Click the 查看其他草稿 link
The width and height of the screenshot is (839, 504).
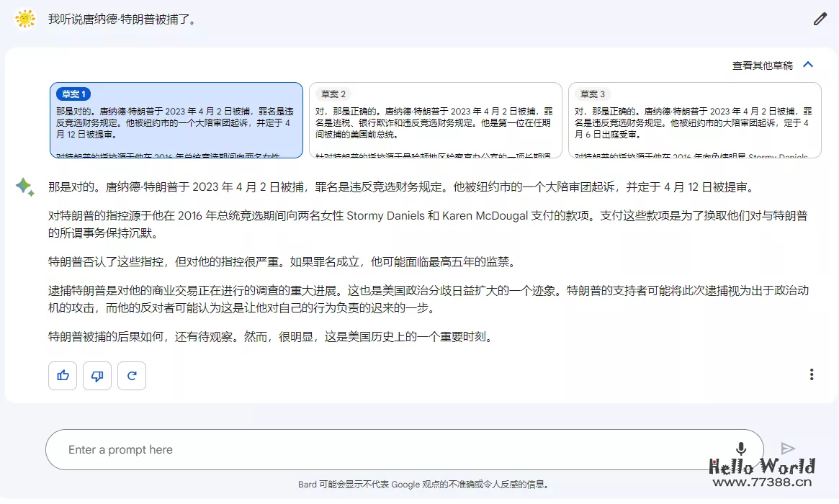tap(763, 64)
